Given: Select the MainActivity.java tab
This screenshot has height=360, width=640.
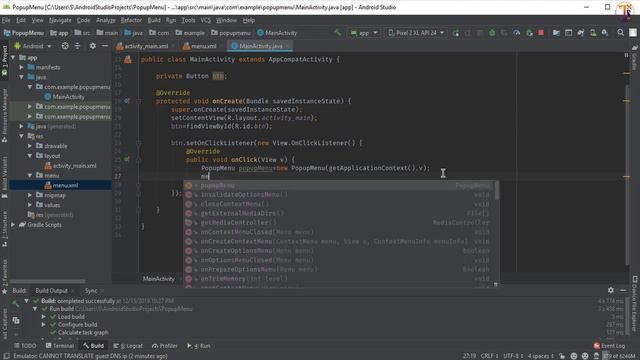Looking at the screenshot, I should [x=261, y=46].
